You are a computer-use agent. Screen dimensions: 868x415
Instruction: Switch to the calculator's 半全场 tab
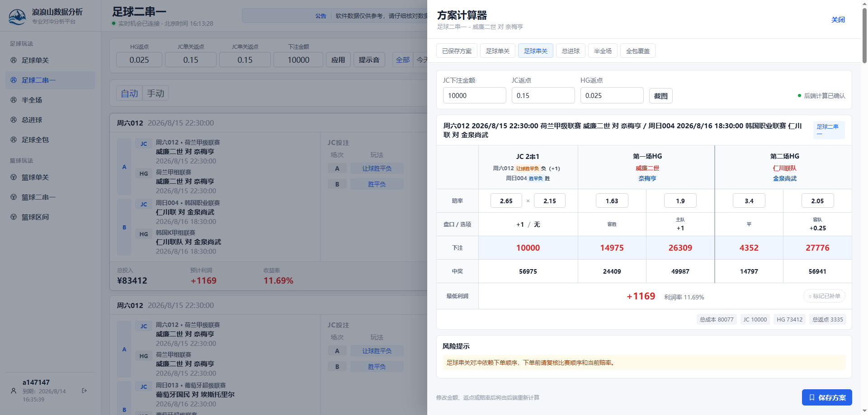[603, 51]
